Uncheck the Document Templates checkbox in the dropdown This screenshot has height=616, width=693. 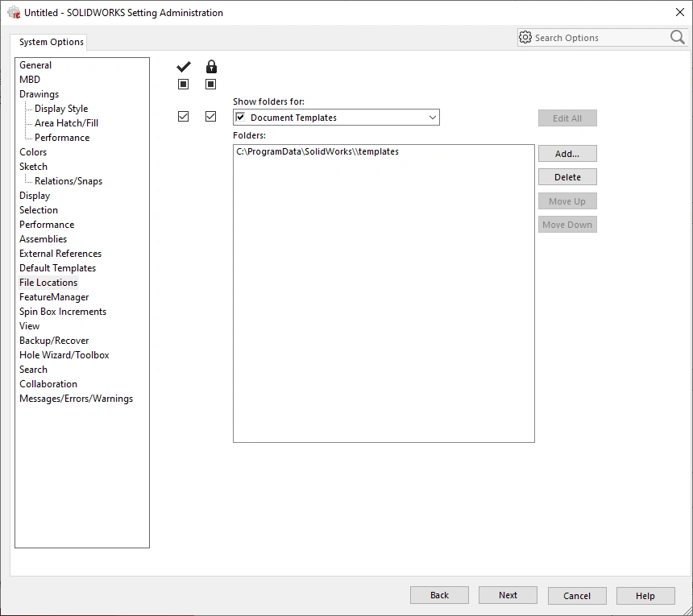240,117
